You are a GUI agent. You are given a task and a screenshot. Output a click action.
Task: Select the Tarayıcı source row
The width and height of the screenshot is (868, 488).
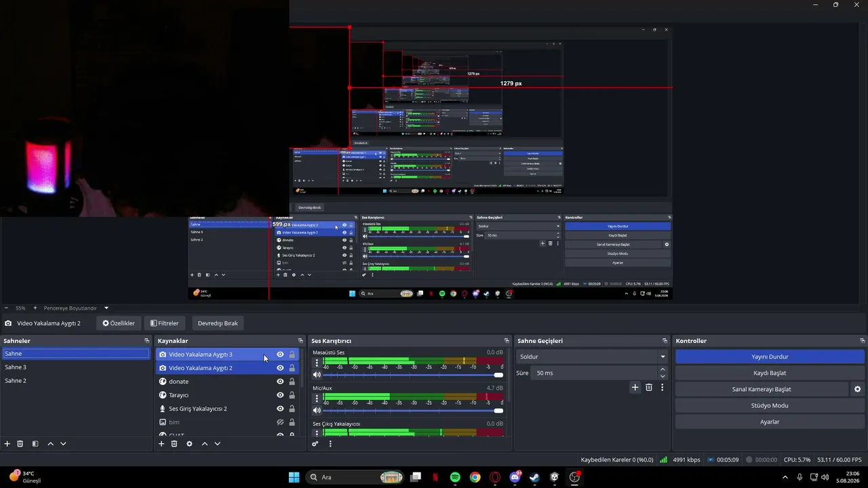227,395
